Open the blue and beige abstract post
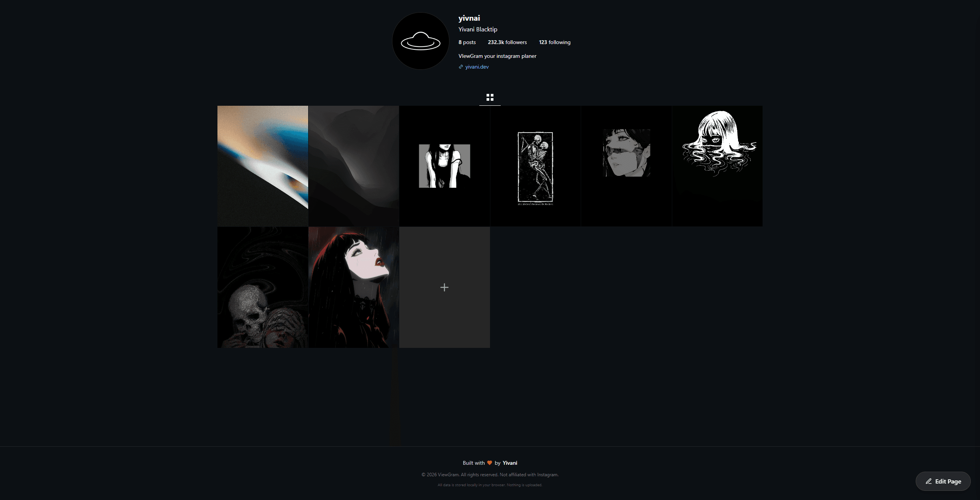Screen dimensions: 980x500 click(263, 166)
